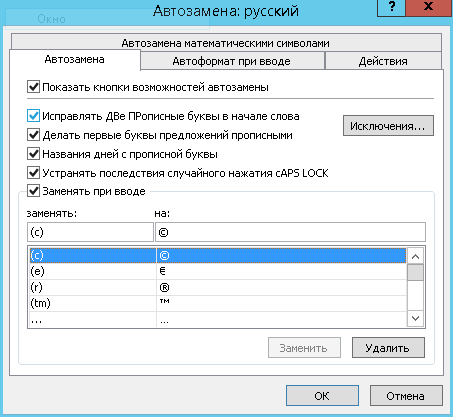
Task: Toggle Названия дней с прописной буквы
Action: (x=33, y=154)
